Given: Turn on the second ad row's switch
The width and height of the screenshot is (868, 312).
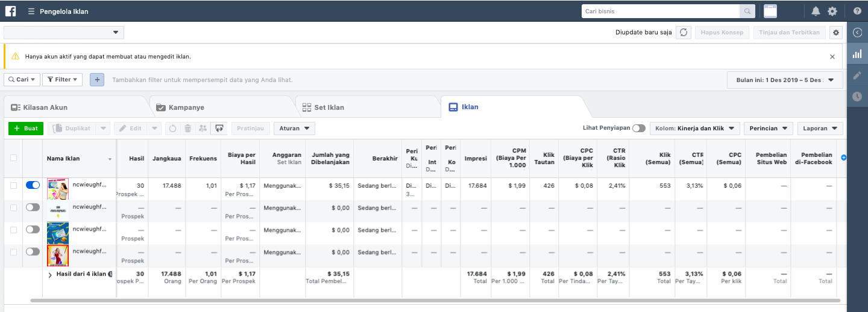Looking at the screenshot, I should click(33, 207).
